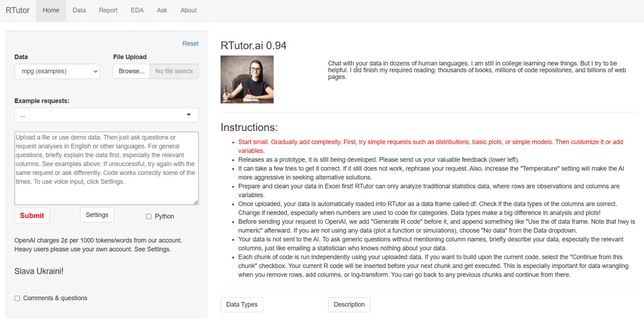Image resolution: width=644 pixels, height=325 pixels.
Task: Click the red 'Start small' instruction text
Action: click(431, 146)
